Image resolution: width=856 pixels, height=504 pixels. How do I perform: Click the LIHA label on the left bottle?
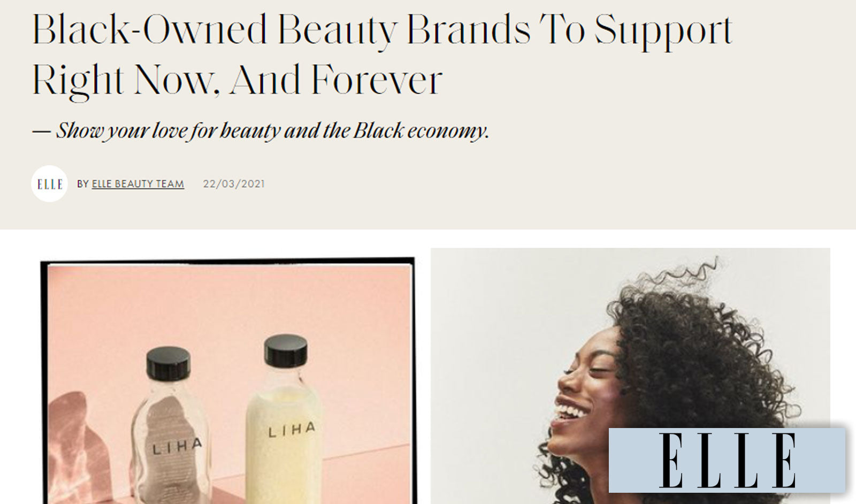[177, 446]
